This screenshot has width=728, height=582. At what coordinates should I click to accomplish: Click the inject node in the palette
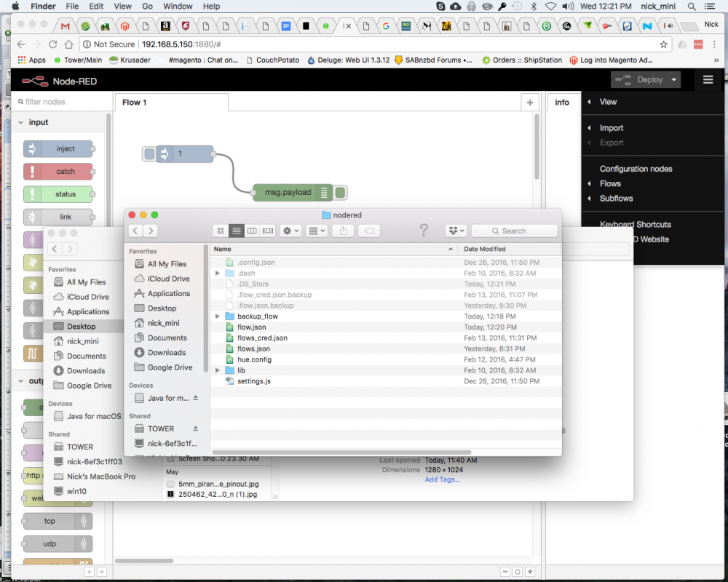click(x=58, y=149)
